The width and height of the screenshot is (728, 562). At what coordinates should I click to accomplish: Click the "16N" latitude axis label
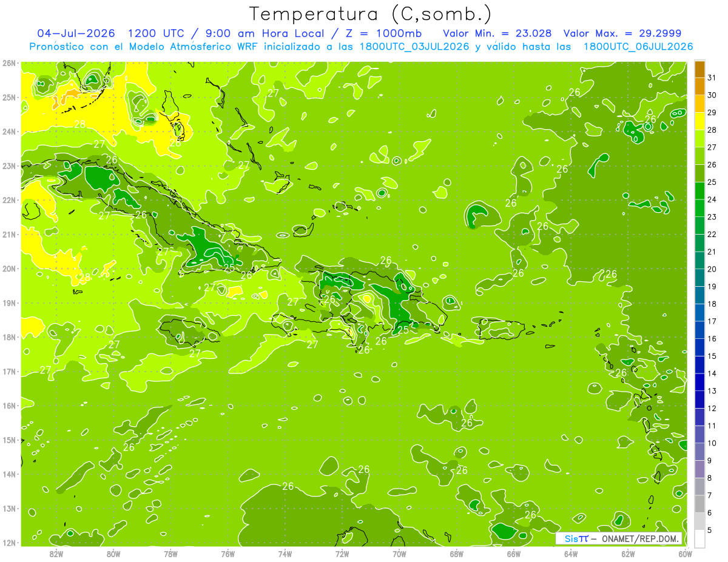coord(9,406)
